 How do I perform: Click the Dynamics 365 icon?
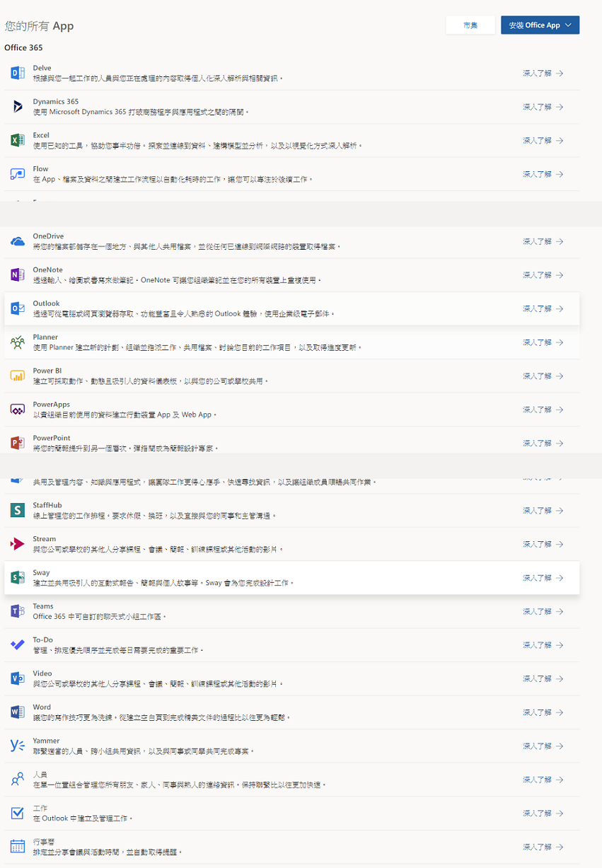[18, 107]
